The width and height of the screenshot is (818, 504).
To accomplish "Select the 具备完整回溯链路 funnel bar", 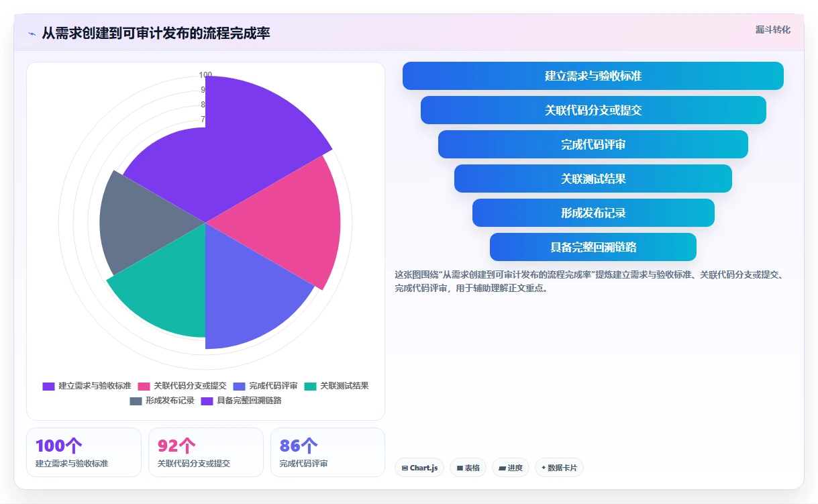I will click(593, 247).
